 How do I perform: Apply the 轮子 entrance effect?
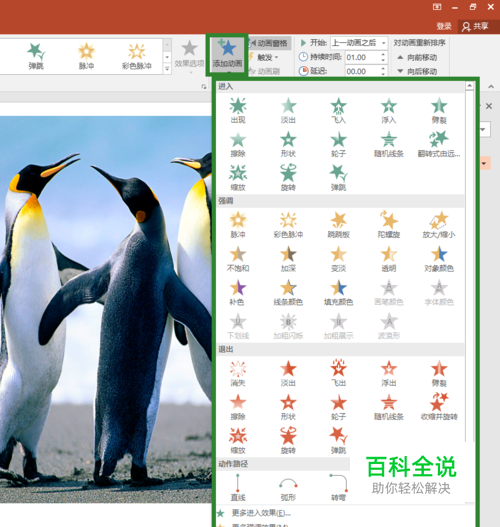coord(338,145)
